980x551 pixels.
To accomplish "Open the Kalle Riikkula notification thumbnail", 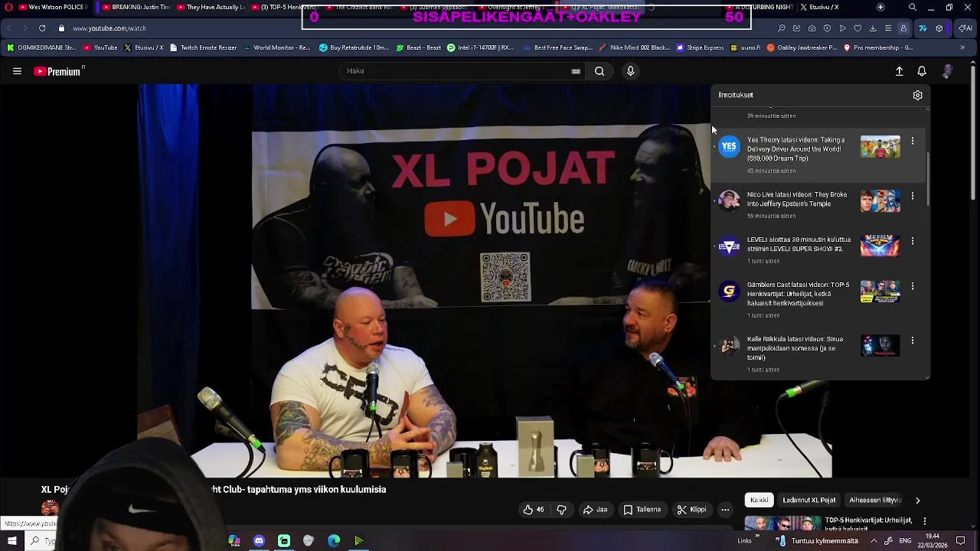I will [880, 345].
